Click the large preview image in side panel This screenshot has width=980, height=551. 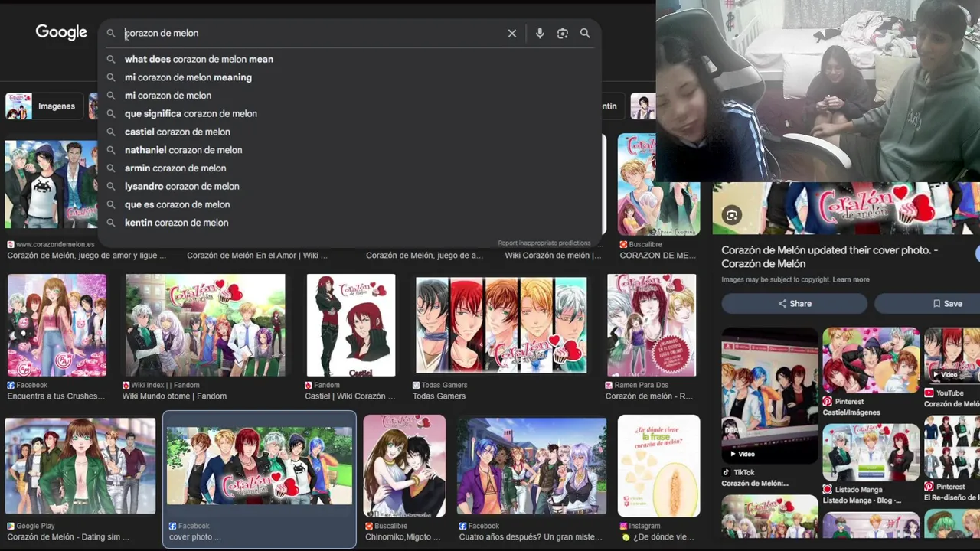point(846,208)
